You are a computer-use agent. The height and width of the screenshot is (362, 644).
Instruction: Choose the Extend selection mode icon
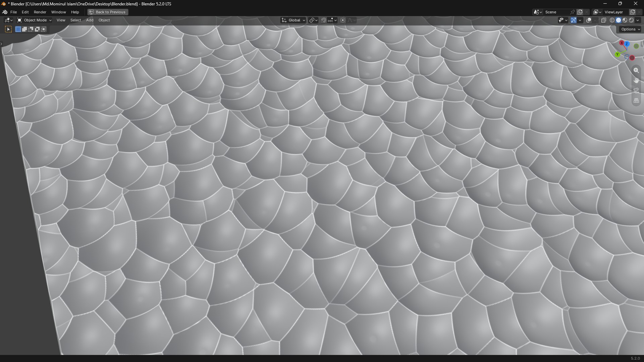[x=24, y=29]
